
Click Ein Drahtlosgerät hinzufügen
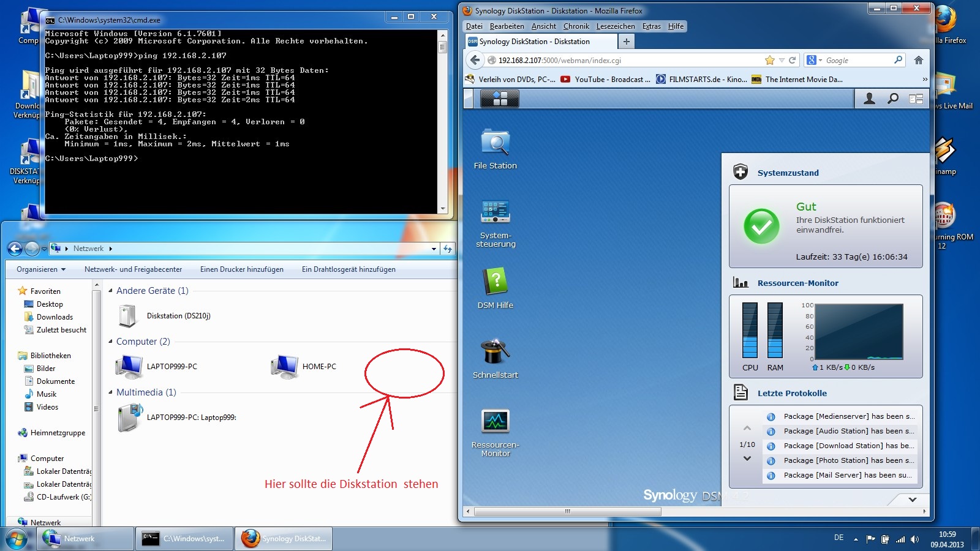[x=349, y=269]
